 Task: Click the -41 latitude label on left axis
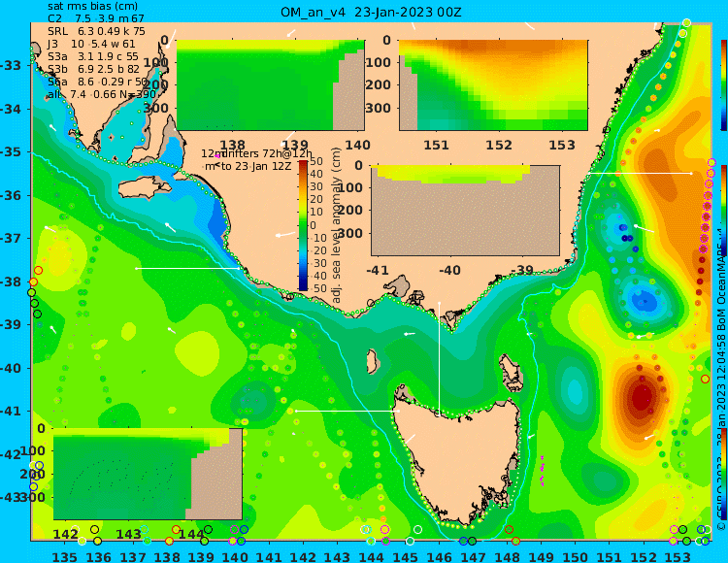[x=11, y=411]
